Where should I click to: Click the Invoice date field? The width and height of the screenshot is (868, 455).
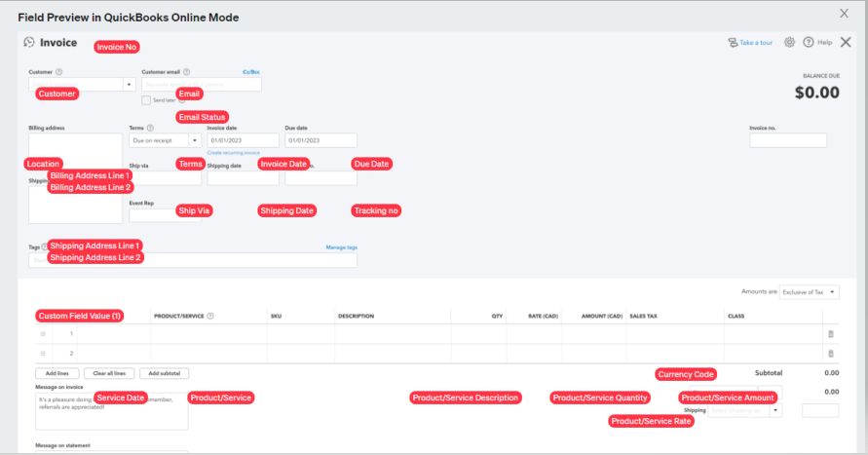click(243, 140)
